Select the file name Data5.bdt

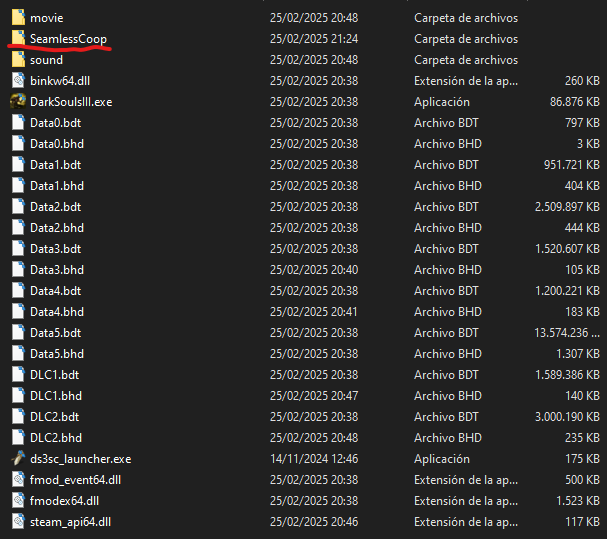[56, 333]
